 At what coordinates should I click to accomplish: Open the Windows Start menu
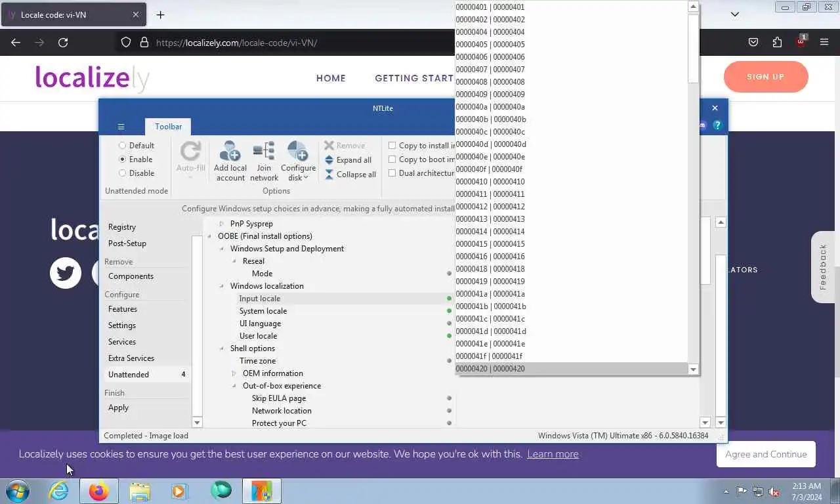click(x=18, y=491)
